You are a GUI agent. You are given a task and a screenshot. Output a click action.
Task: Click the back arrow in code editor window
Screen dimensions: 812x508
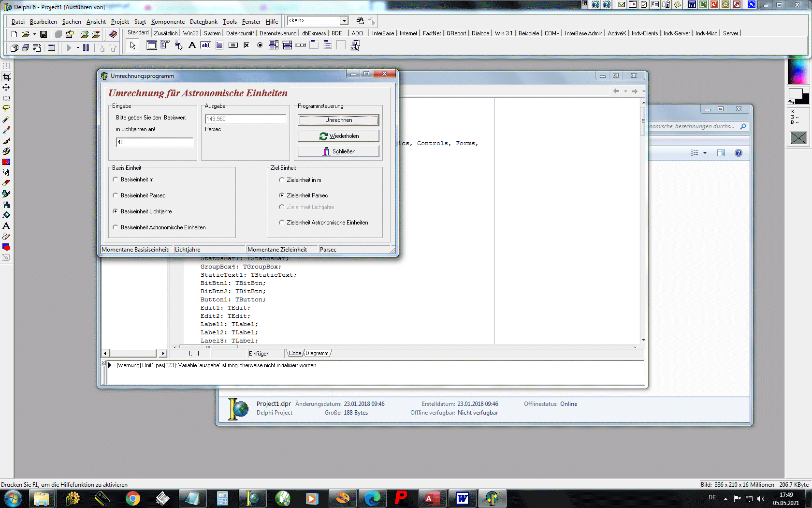tap(616, 91)
